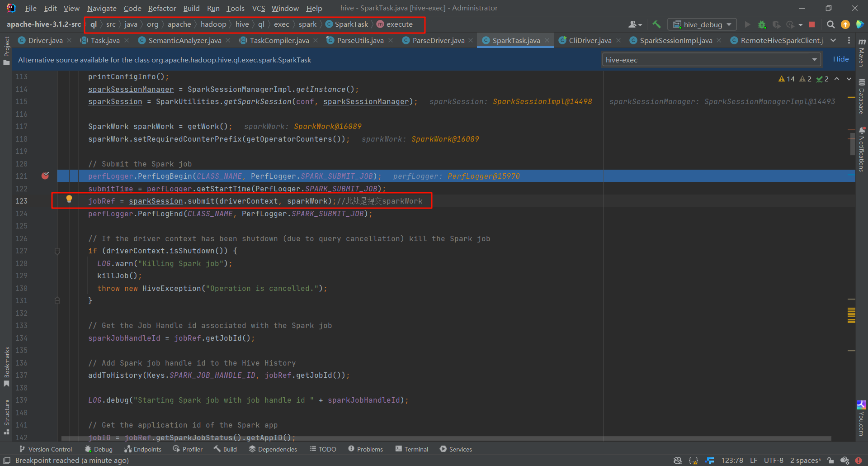Open the hive_debug run configuration dropdown
Screen dimensions: 868x466
coord(702,24)
